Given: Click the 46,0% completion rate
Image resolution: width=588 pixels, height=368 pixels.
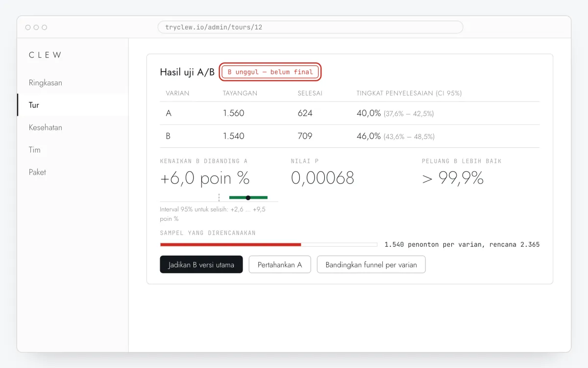Looking at the screenshot, I should 368,136.
